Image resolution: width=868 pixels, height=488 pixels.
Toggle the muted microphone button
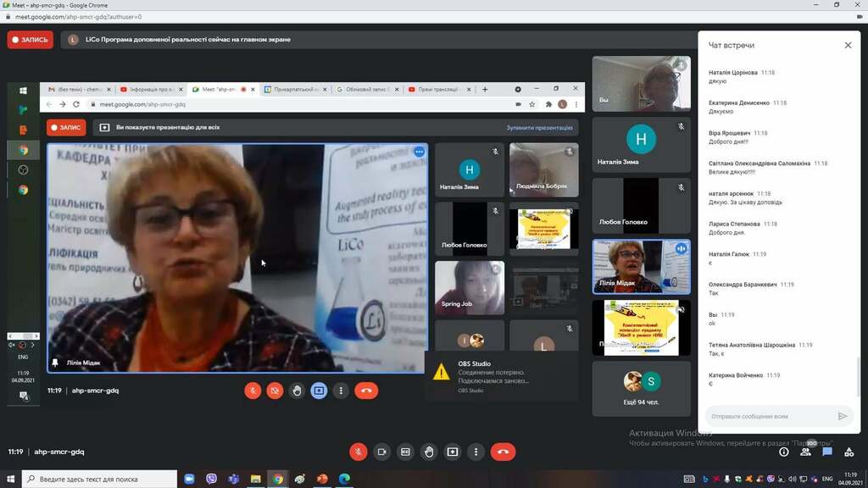pos(359,452)
